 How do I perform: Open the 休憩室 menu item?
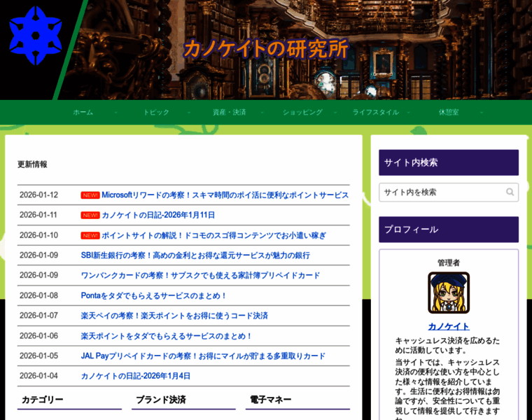tap(449, 112)
